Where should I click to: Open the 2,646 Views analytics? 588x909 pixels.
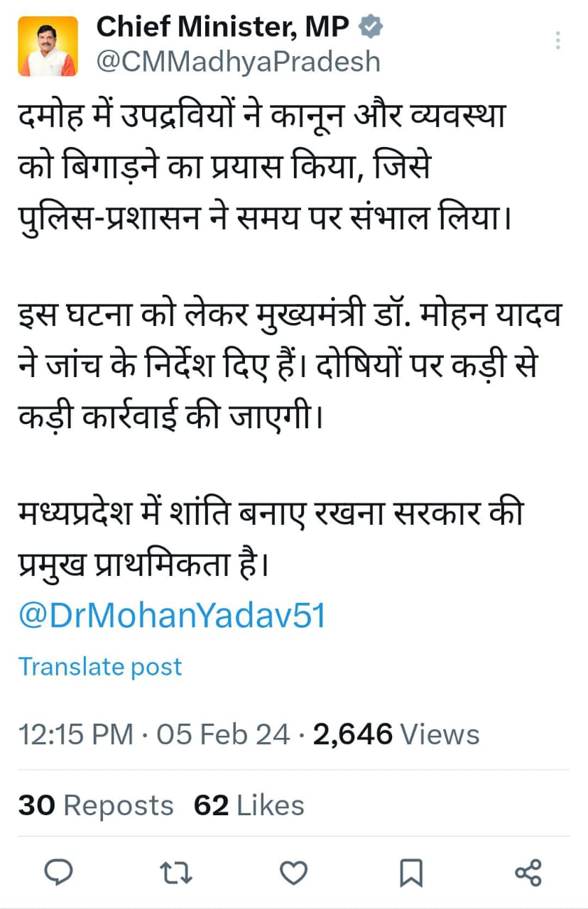click(x=396, y=734)
